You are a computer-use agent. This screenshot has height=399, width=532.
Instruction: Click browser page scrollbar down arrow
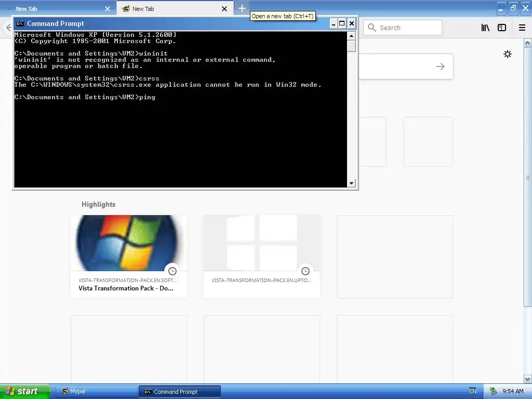528,379
